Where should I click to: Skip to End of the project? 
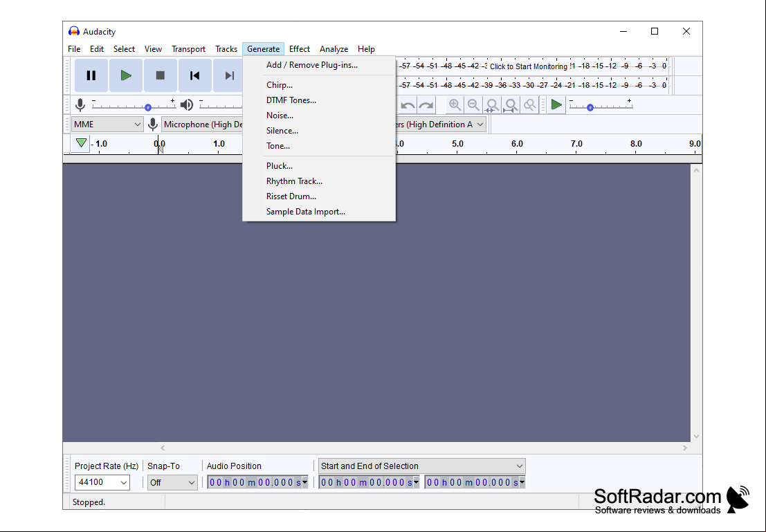(x=228, y=75)
